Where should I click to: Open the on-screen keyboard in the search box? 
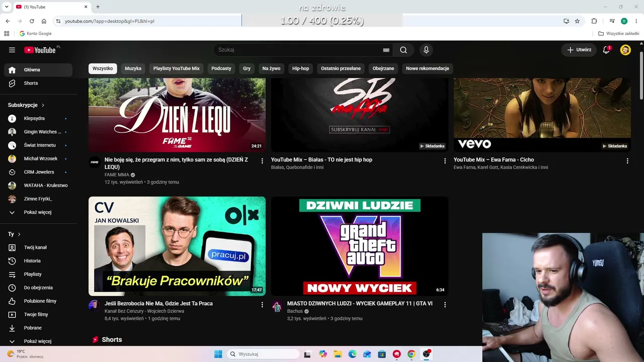[x=386, y=50]
